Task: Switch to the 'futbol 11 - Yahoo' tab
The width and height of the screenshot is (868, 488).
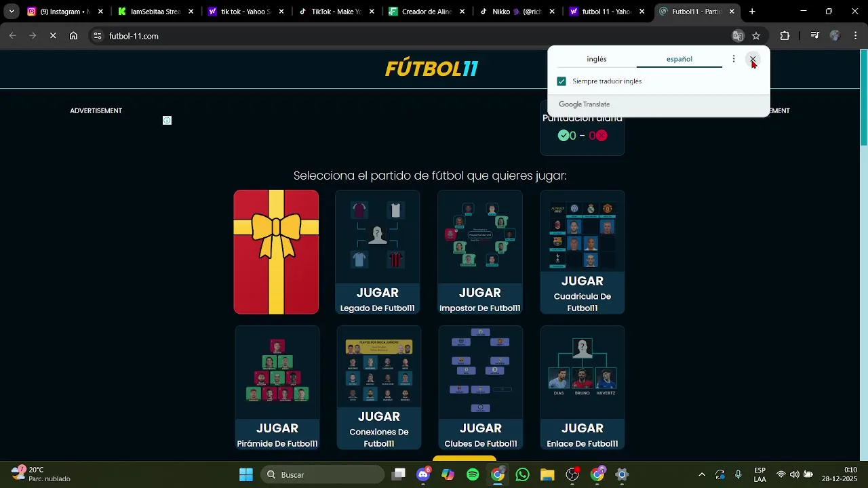Action: [607, 12]
